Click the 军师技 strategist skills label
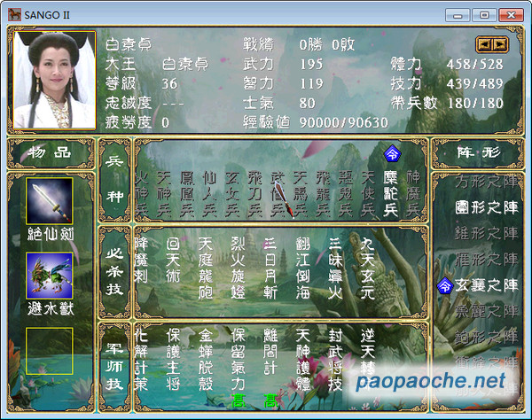Image resolution: width=532 pixels, height=420 pixels. (x=114, y=366)
